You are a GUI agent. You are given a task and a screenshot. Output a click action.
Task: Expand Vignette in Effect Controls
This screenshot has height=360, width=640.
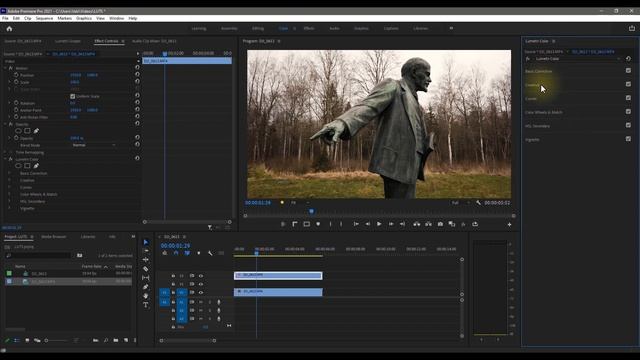(x=10, y=208)
